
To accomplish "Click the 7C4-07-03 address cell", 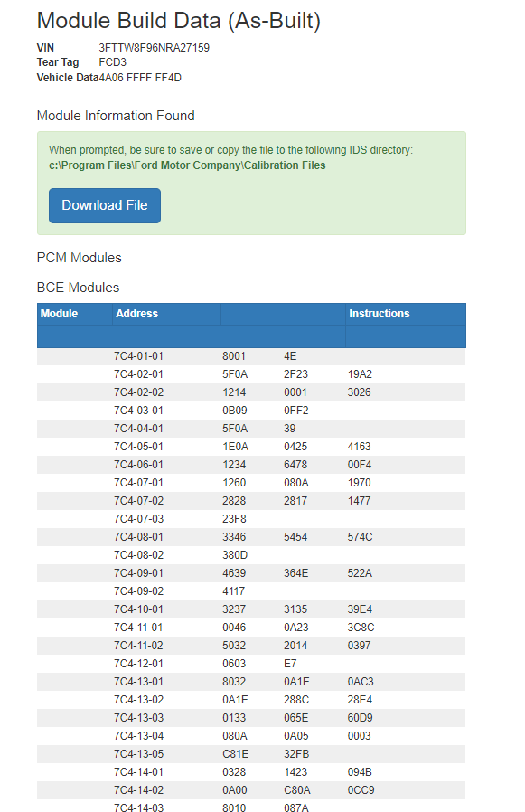I will (139, 519).
